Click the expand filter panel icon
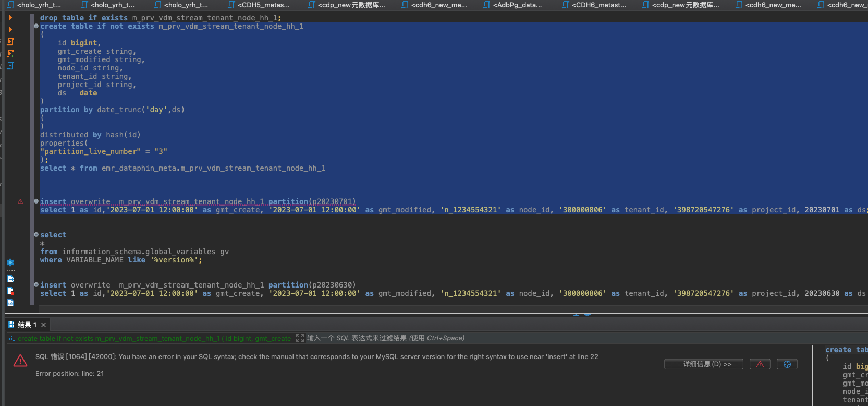 point(300,338)
